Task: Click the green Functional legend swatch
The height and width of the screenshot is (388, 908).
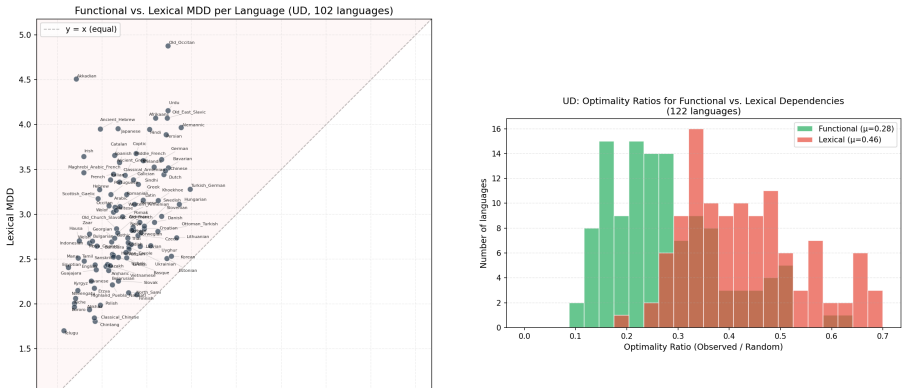Action: coord(804,129)
